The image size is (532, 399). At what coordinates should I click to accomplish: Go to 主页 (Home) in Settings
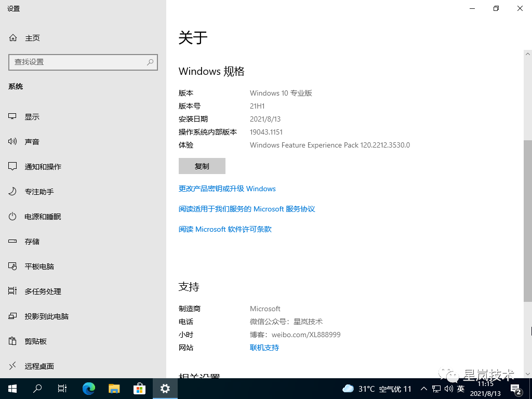coord(32,37)
